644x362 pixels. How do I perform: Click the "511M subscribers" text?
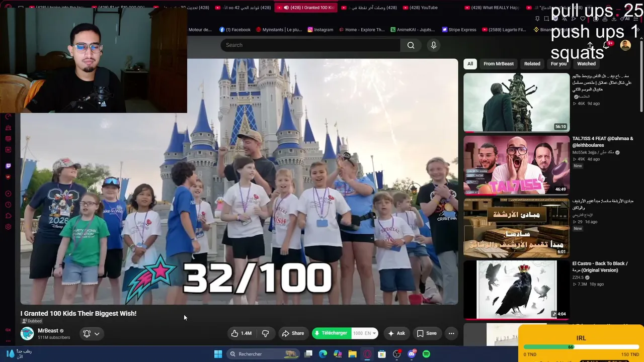point(54,337)
